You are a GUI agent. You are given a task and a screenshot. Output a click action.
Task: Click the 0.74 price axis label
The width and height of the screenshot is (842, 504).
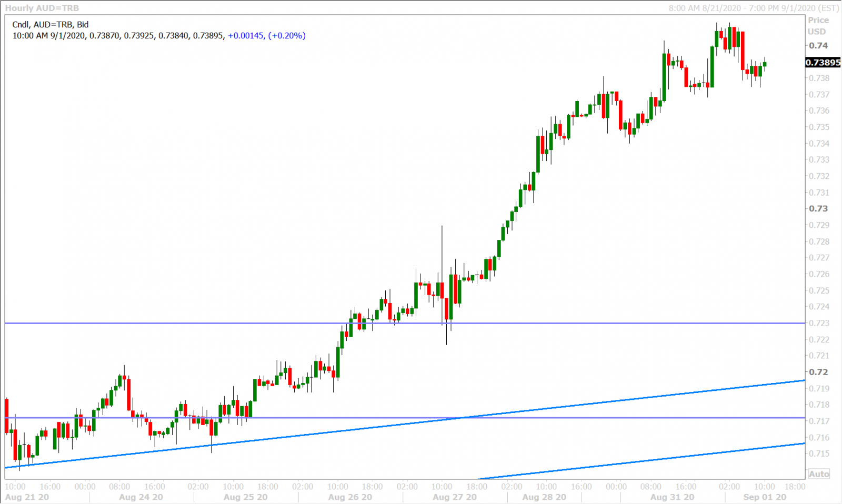coord(818,46)
